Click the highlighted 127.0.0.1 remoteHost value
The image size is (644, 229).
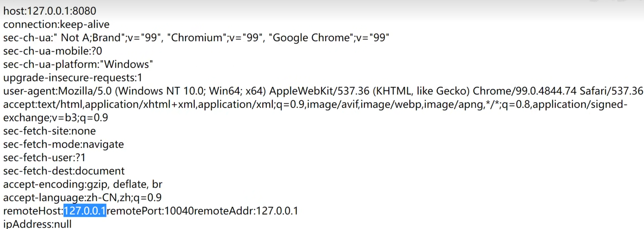[85, 211]
